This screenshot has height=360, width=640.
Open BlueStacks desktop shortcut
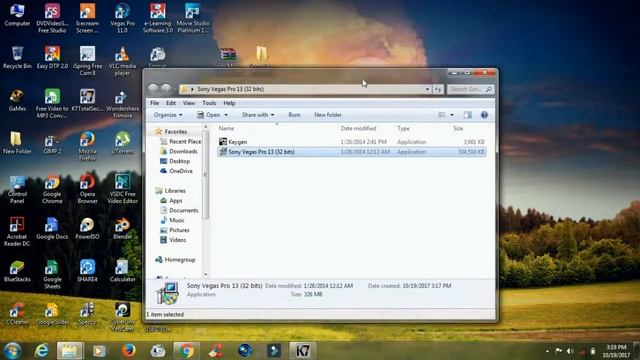[17, 271]
